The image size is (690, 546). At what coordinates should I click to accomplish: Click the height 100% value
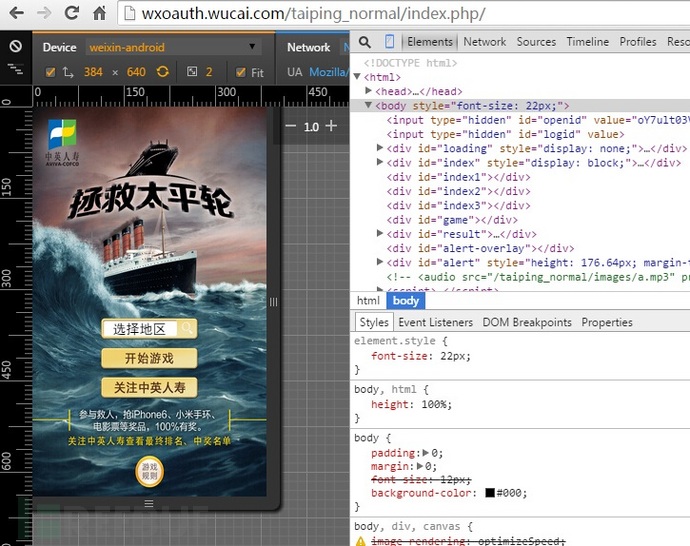(x=436, y=404)
